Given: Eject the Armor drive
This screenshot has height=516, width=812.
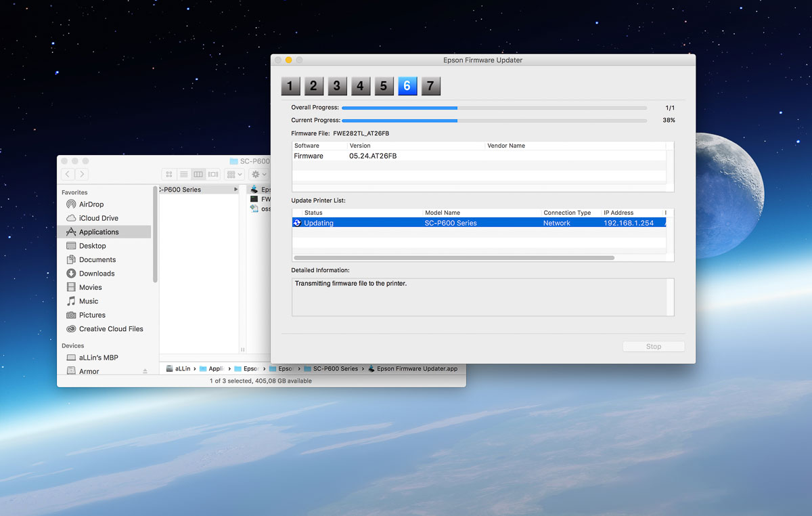Looking at the screenshot, I should point(145,372).
